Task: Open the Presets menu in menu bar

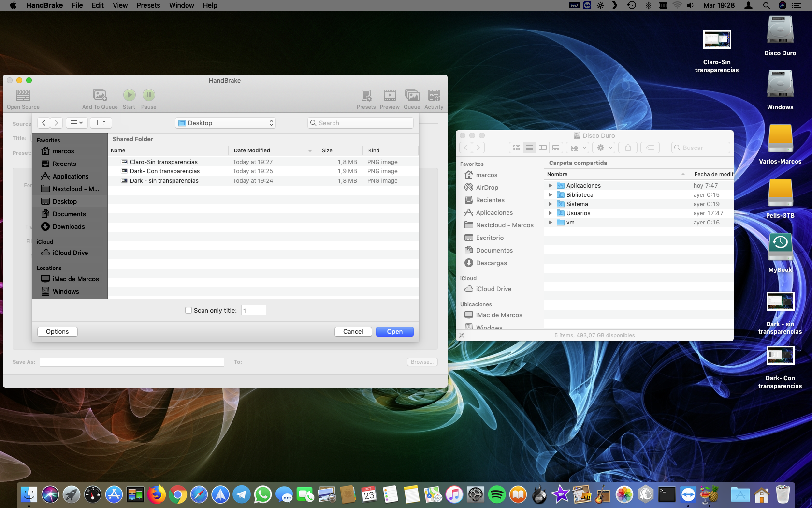Action: coord(148,5)
